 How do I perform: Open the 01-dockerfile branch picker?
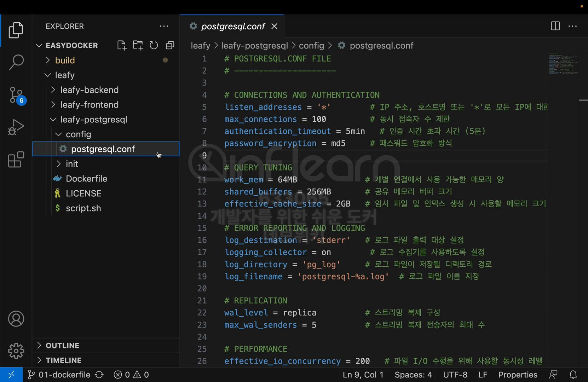59,375
